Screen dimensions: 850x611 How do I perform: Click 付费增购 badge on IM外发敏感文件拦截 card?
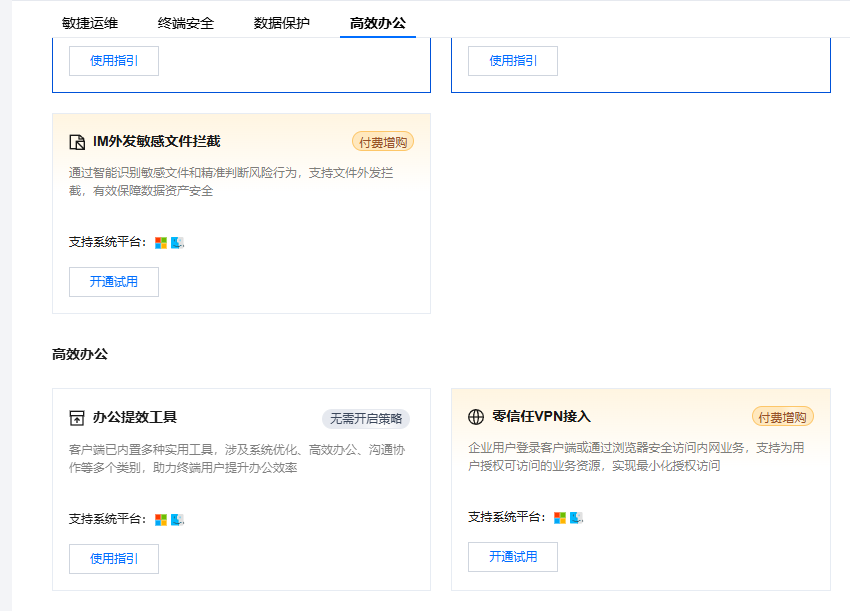point(383,142)
